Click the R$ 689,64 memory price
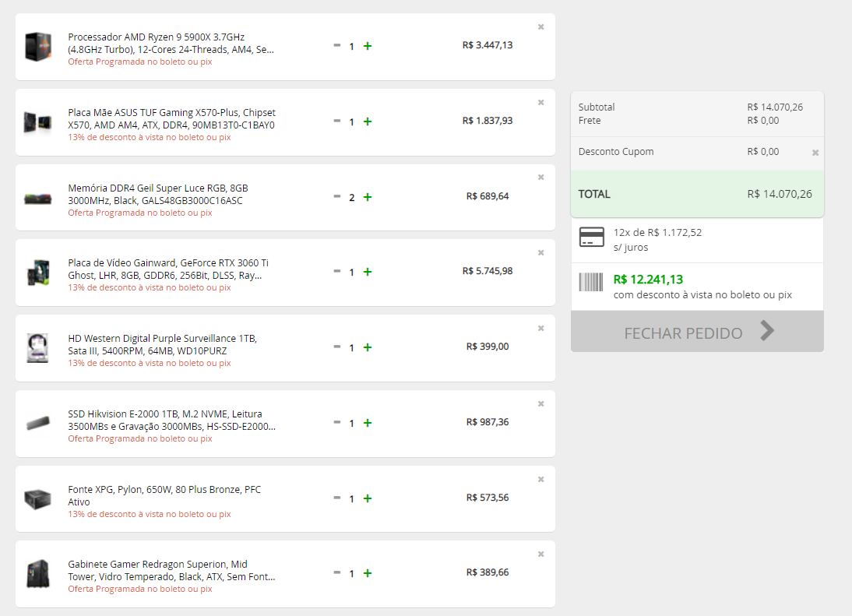Screen dimensions: 852x616 (x=488, y=196)
